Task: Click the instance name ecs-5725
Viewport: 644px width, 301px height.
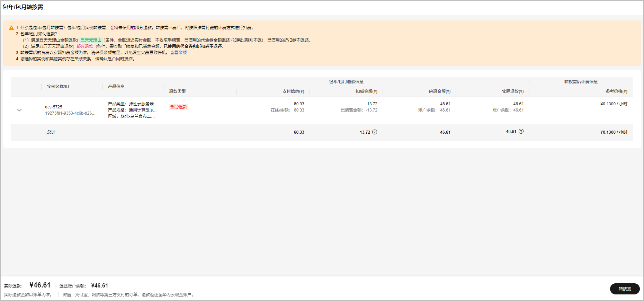Action: pyautogui.click(x=54, y=107)
